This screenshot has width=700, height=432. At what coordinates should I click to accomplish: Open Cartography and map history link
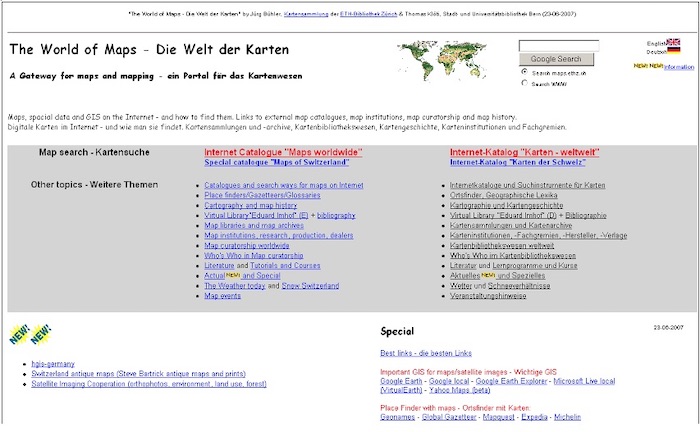pos(250,205)
